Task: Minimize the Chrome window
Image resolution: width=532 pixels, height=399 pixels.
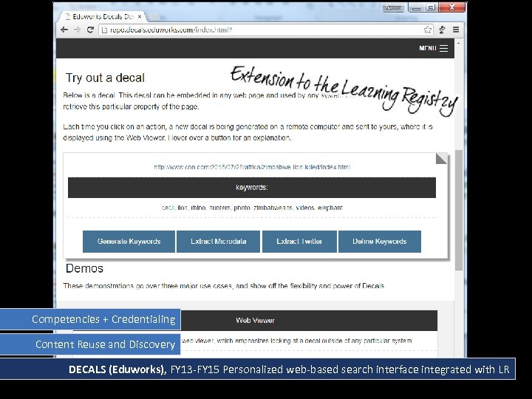Action: 416,7
